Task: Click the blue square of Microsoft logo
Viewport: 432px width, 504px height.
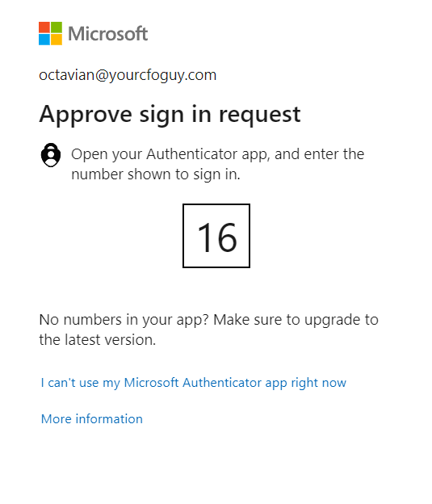Action: pyautogui.click(x=44, y=40)
